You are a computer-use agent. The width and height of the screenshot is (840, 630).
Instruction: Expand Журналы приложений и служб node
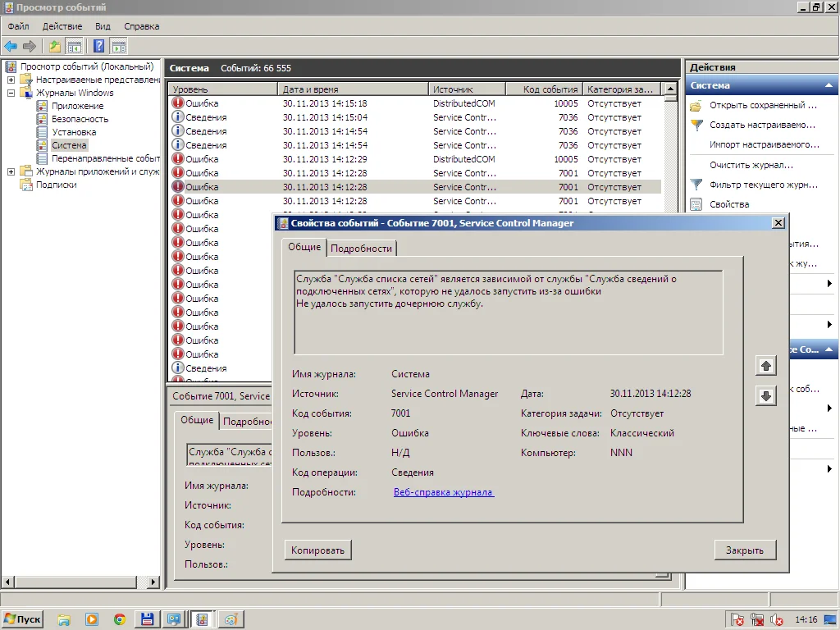point(11,171)
